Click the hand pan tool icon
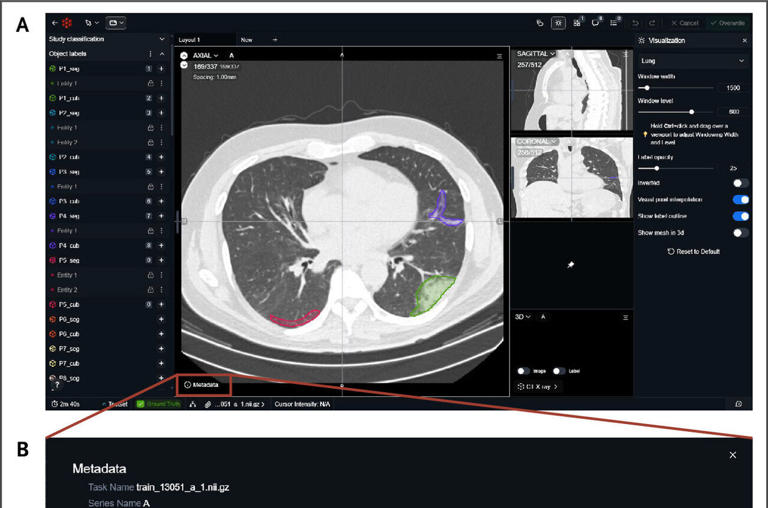 (x=540, y=23)
